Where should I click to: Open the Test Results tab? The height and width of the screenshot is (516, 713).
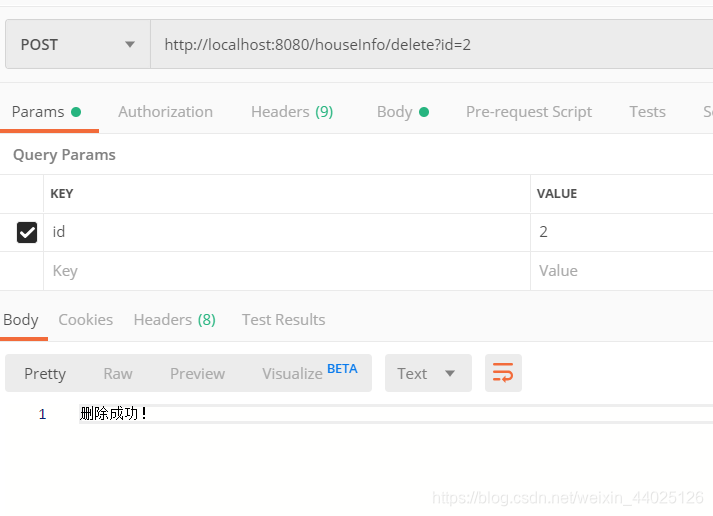tap(283, 320)
